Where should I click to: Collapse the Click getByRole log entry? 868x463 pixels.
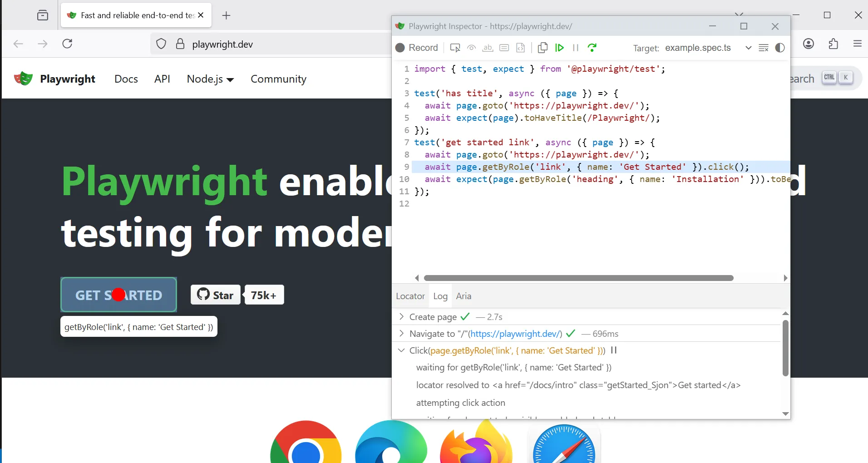tap(401, 350)
